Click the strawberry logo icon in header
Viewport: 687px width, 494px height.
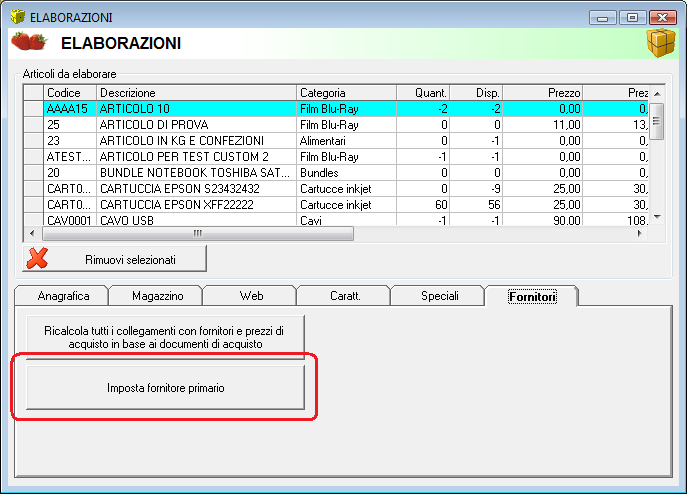tap(29, 42)
